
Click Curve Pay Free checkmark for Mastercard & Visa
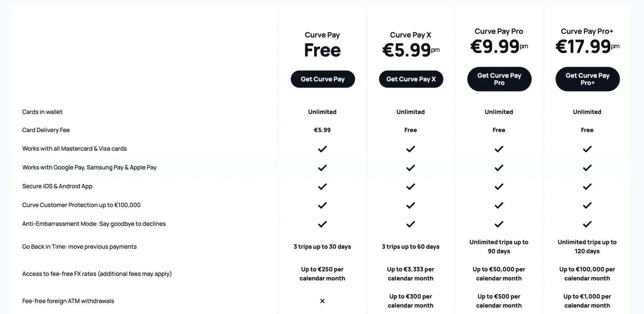pos(322,149)
